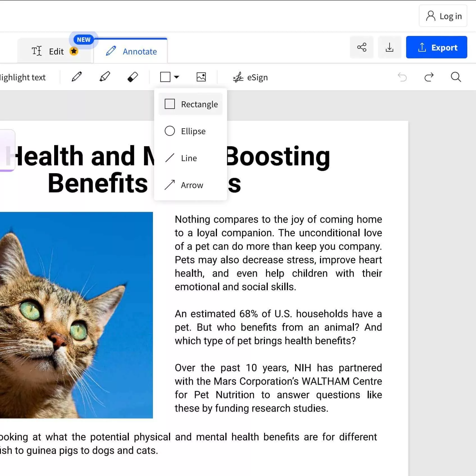Click the Share icon
The image size is (476, 476).
[x=361, y=47]
